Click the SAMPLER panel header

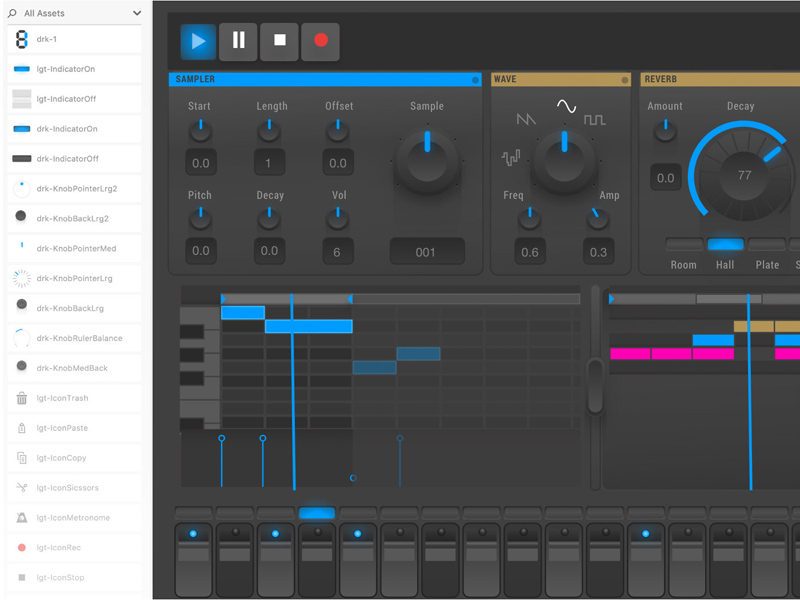pyautogui.click(x=300, y=79)
